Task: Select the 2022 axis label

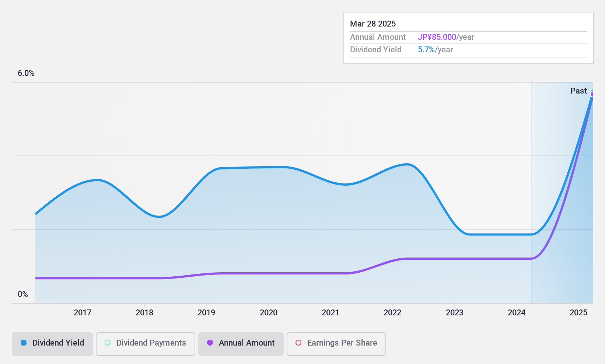Action: [392, 313]
